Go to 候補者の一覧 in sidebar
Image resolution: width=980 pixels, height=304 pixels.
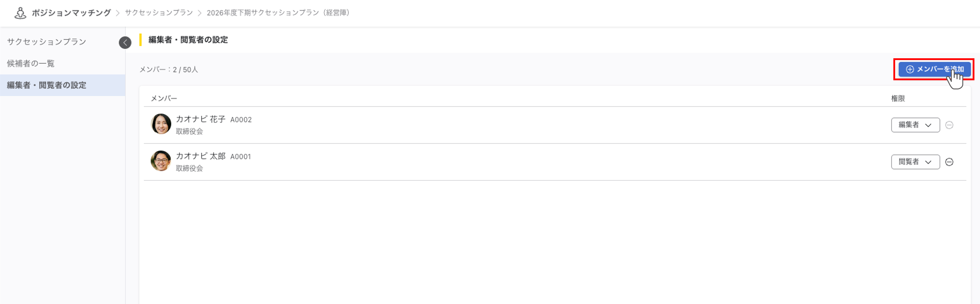31,63
